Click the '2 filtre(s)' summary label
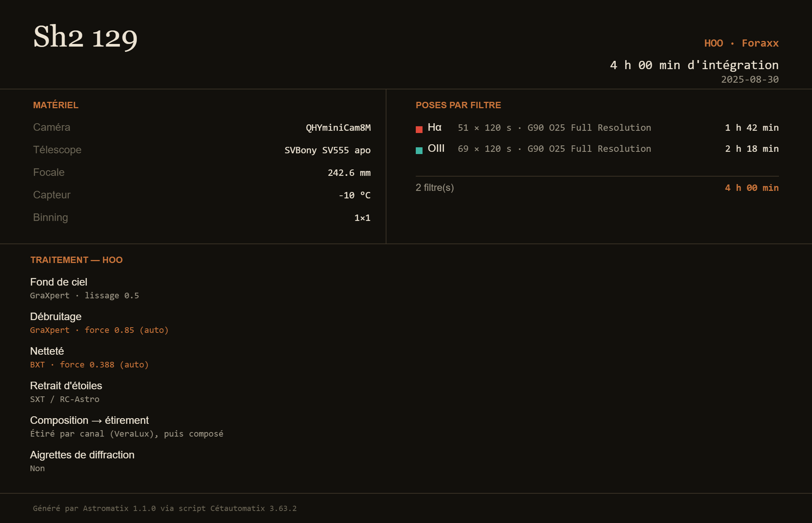 point(435,187)
